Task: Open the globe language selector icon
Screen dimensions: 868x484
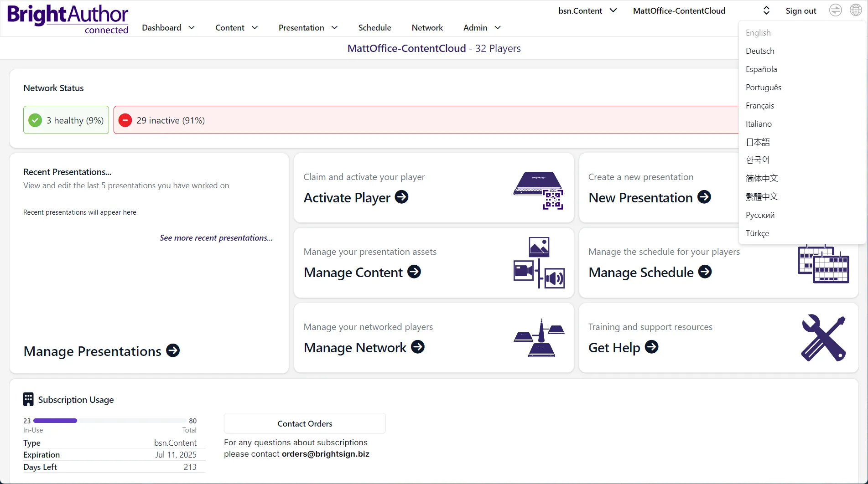Action: [x=856, y=10]
